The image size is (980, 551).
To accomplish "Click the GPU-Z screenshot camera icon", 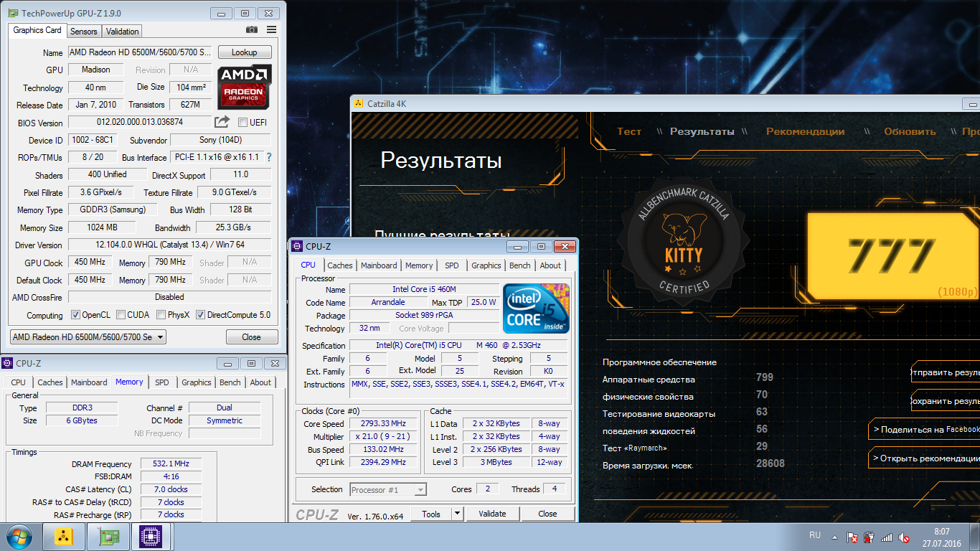I will pyautogui.click(x=252, y=30).
